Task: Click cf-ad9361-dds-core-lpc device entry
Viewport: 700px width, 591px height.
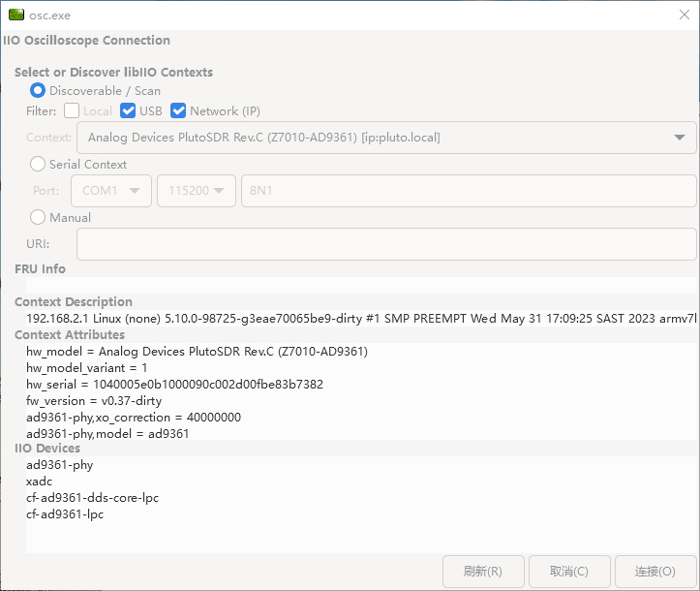Action: click(92, 498)
